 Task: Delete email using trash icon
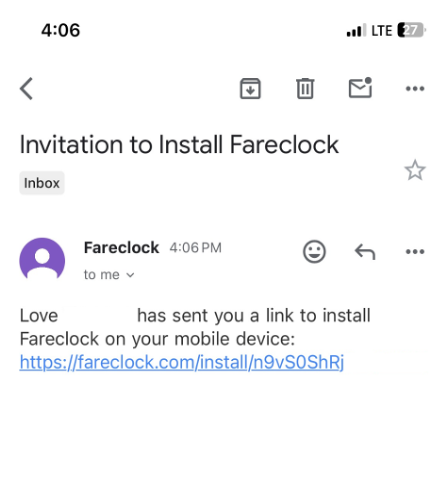pos(305,88)
